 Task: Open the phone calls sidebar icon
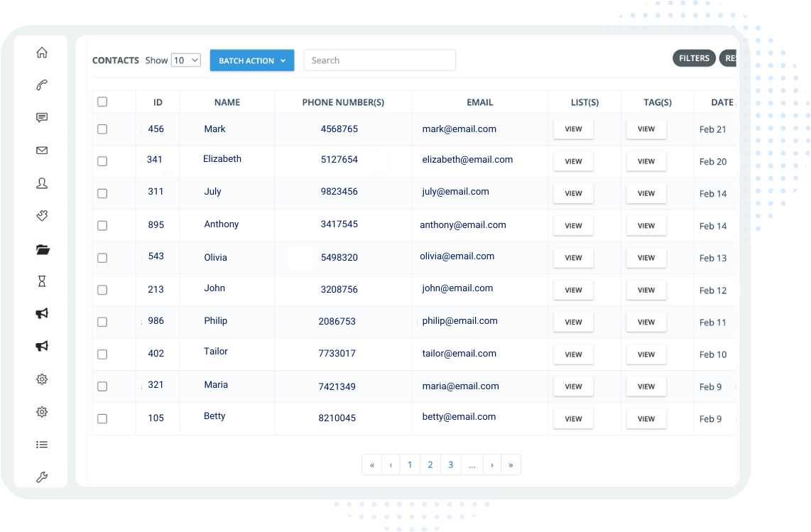tap(42, 85)
